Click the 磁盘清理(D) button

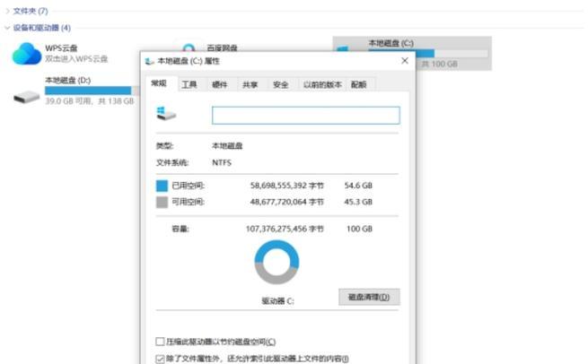click(369, 297)
